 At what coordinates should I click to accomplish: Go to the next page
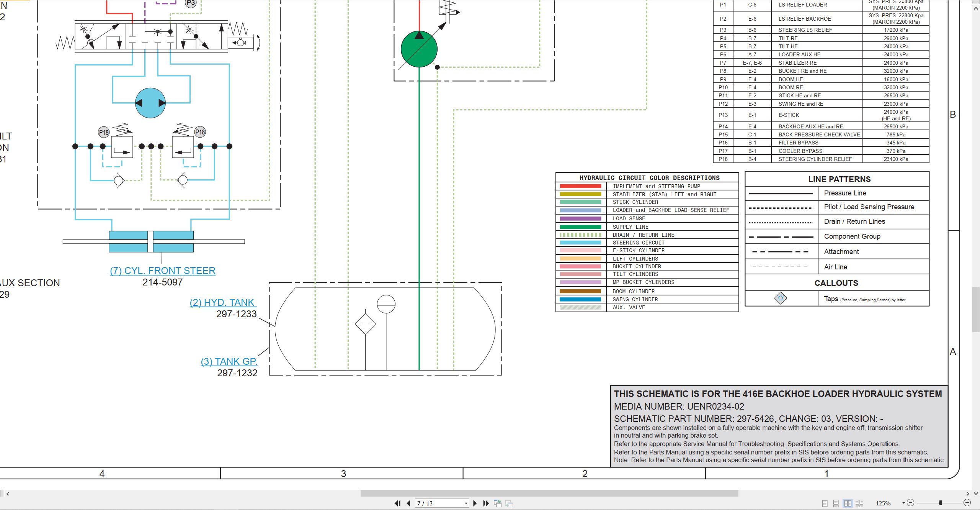[475, 503]
